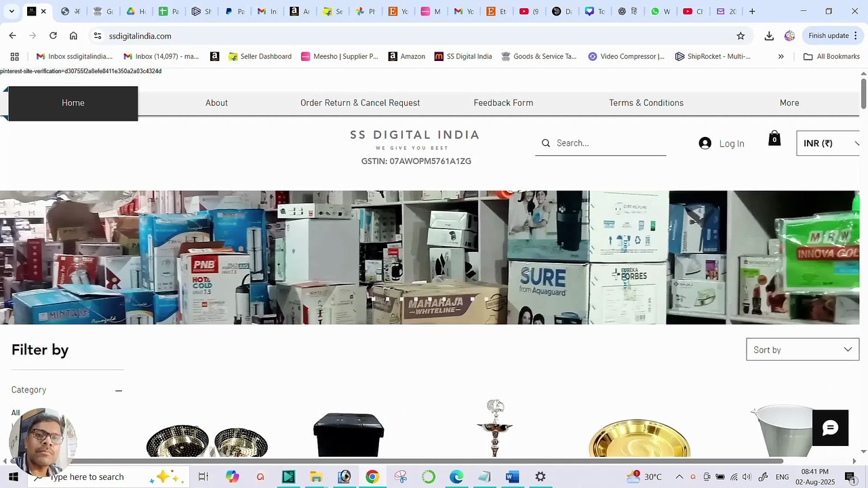Open the Sort by dropdown

coord(802,350)
